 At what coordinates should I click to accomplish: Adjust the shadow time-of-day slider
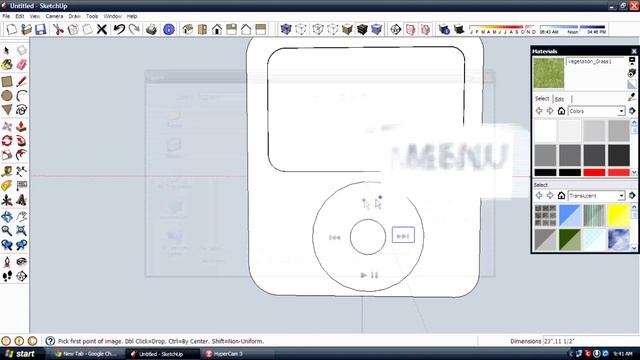coord(573,29)
